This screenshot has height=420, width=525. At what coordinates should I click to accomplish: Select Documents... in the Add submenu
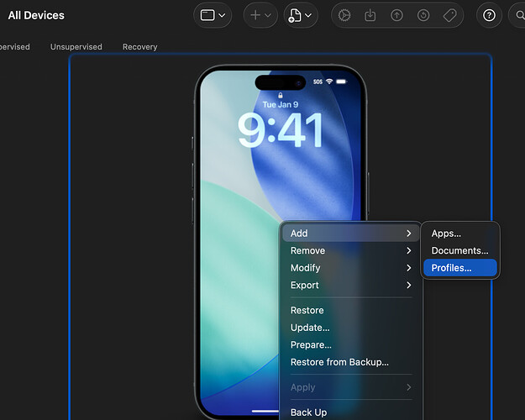click(460, 251)
